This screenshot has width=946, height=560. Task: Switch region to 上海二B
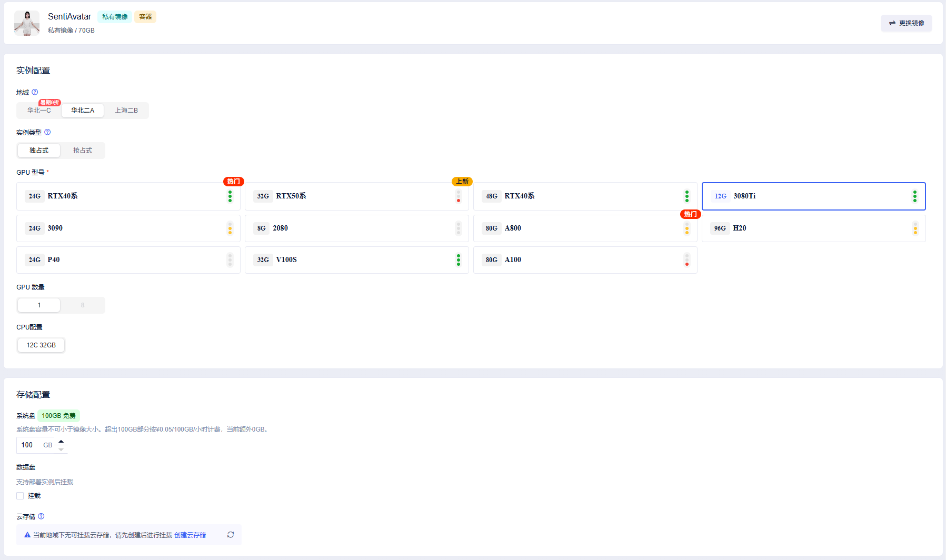pyautogui.click(x=126, y=111)
